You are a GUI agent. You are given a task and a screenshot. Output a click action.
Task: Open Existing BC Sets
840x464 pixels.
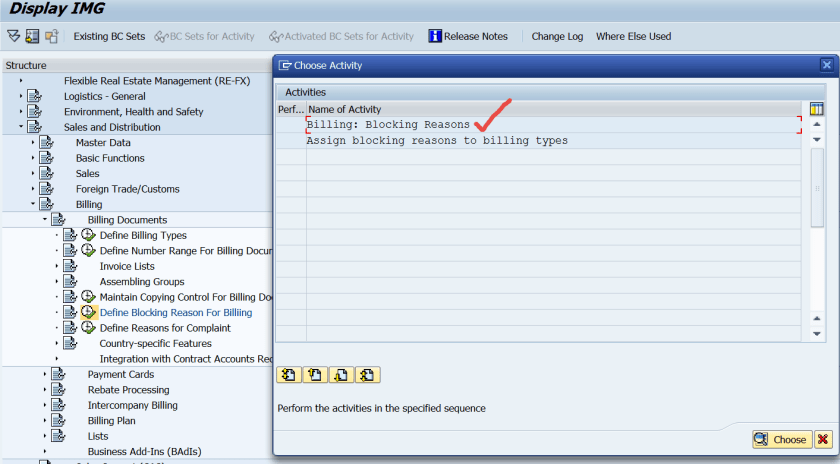click(x=109, y=36)
